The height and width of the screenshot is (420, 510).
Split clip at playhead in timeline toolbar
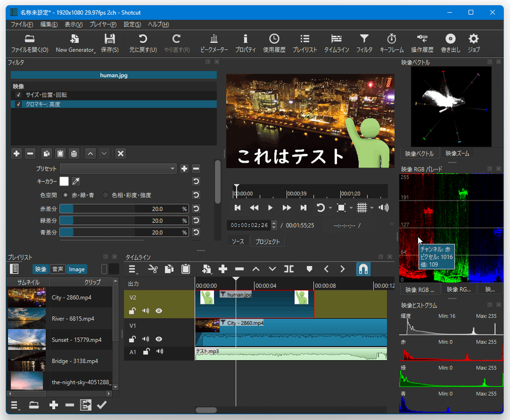289,269
